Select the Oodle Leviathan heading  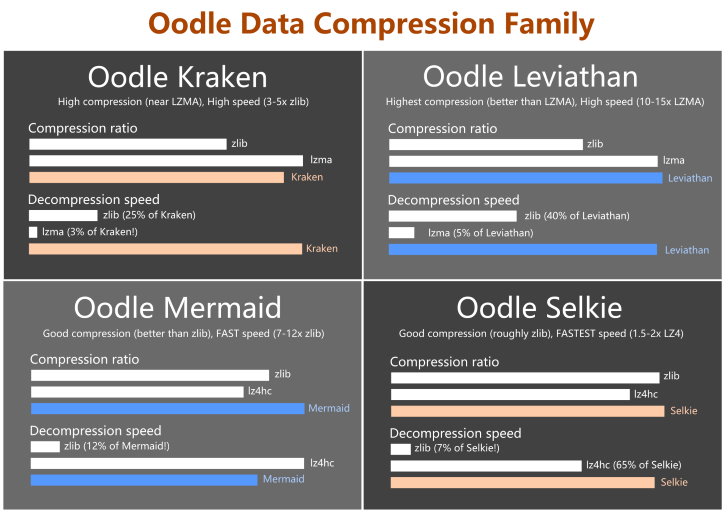(530, 76)
